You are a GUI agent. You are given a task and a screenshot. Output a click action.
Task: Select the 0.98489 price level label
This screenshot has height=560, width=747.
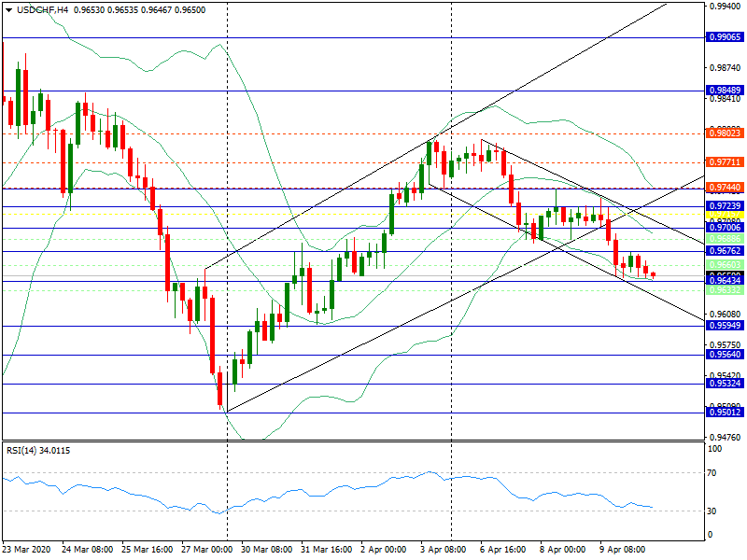pyautogui.click(x=725, y=91)
